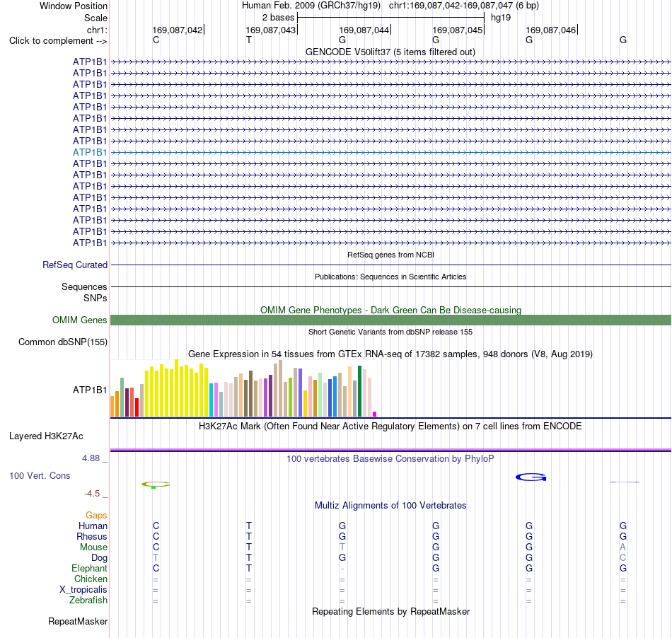The image size is (672, 638).
Task: Click position label 169,087,043
Action: coord(271,30)
